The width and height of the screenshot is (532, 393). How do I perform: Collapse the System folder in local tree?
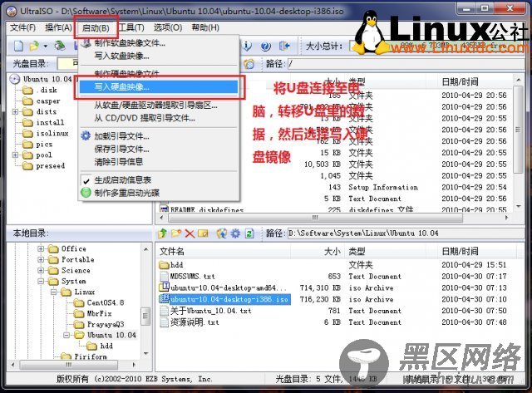(x=41, y=281)
